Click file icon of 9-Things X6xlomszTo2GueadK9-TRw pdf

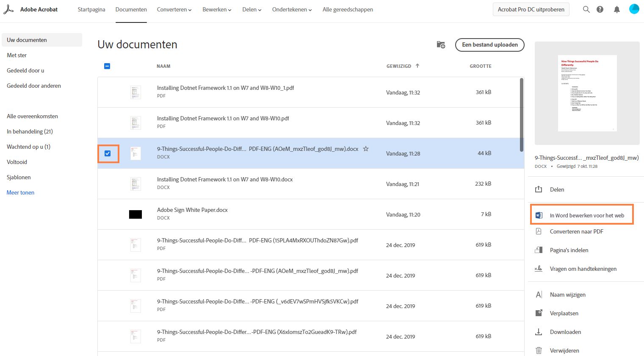[135, 337]
